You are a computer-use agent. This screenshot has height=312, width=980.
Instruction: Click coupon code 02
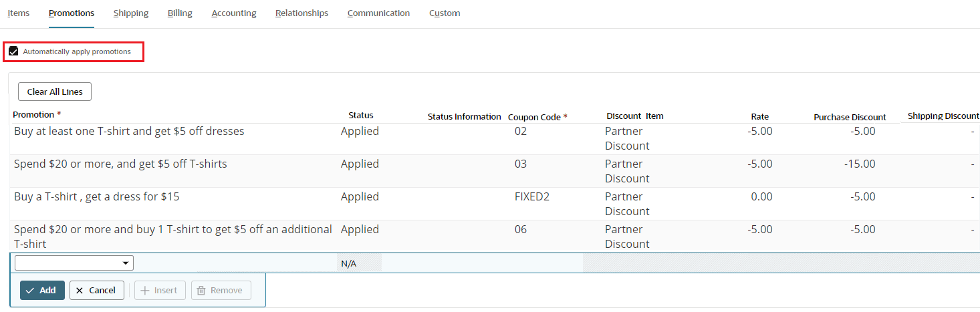521,131
